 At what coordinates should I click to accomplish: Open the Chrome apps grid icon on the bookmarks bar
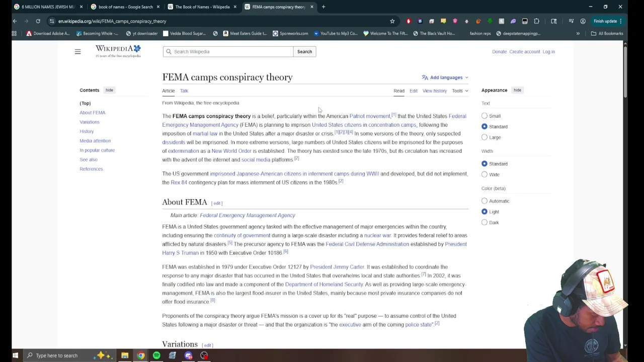pyautogui.click(x=14, y=34)
